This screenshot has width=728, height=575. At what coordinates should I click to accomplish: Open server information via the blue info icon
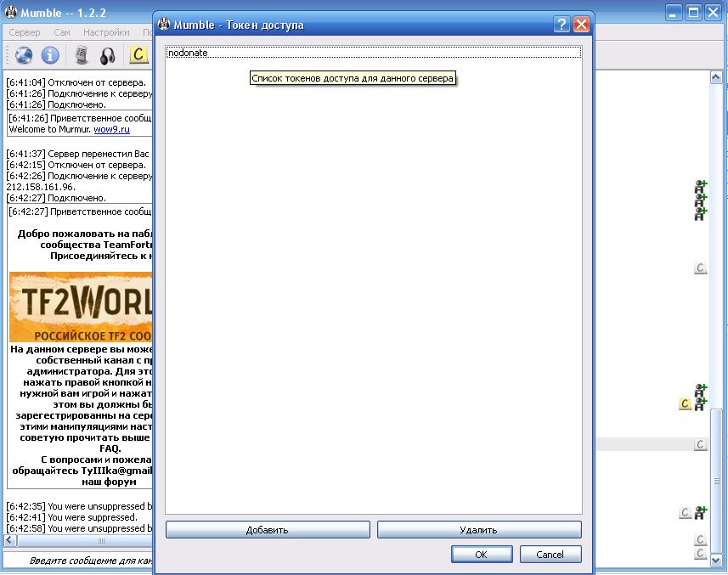click(50, 55)
